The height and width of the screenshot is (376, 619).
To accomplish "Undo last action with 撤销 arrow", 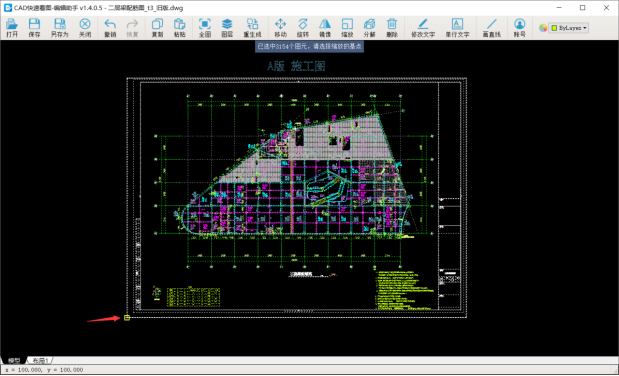I will (x=110, y=28).
